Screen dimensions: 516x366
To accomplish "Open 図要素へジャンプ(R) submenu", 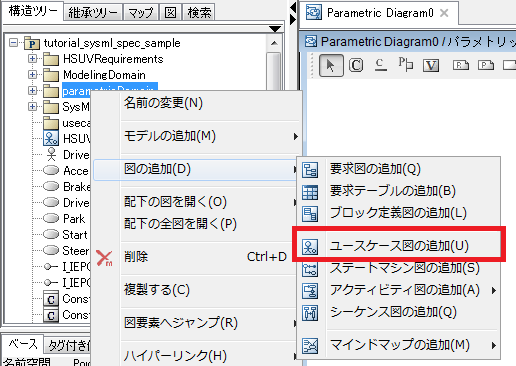I will 181,322.
